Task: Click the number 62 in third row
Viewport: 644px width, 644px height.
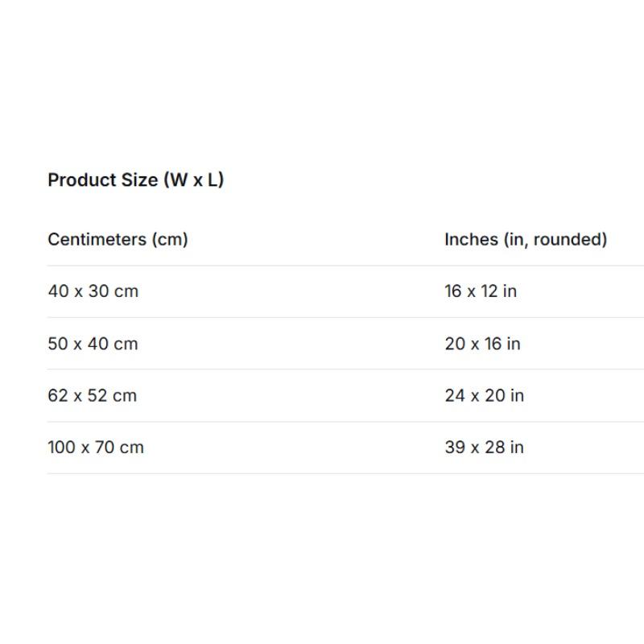Action: coord(57,395)
